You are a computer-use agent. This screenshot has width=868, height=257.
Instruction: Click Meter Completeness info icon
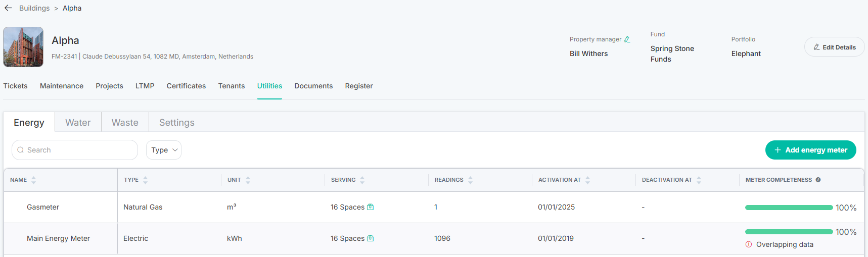(x=818, y=180)
